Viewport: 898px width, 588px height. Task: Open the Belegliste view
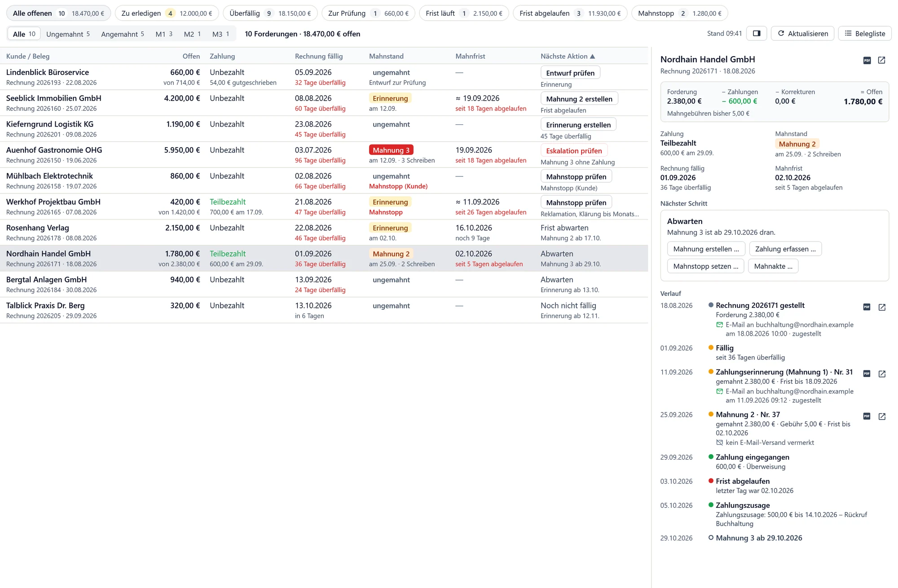click(865, 34)
